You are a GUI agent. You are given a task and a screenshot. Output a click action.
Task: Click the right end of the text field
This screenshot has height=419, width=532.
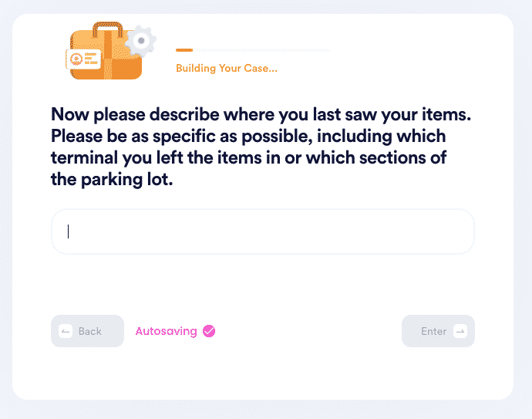pos(461,231)
